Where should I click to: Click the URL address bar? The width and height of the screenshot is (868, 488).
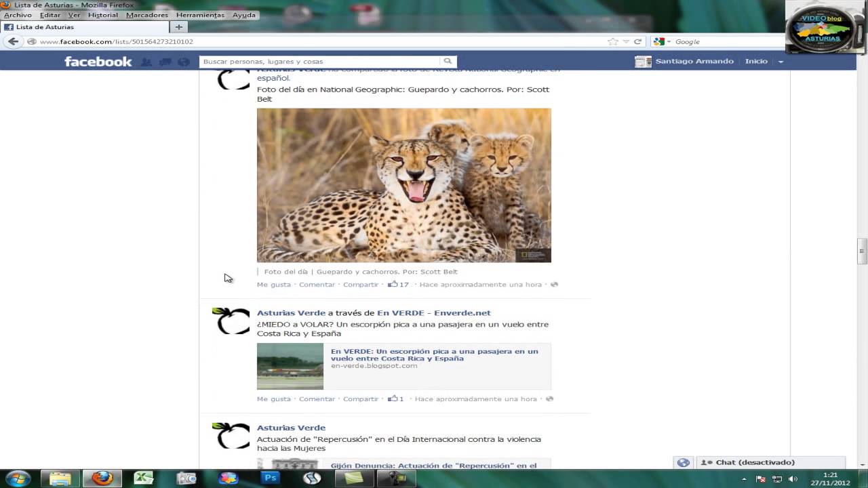click(x=319, y=41)
